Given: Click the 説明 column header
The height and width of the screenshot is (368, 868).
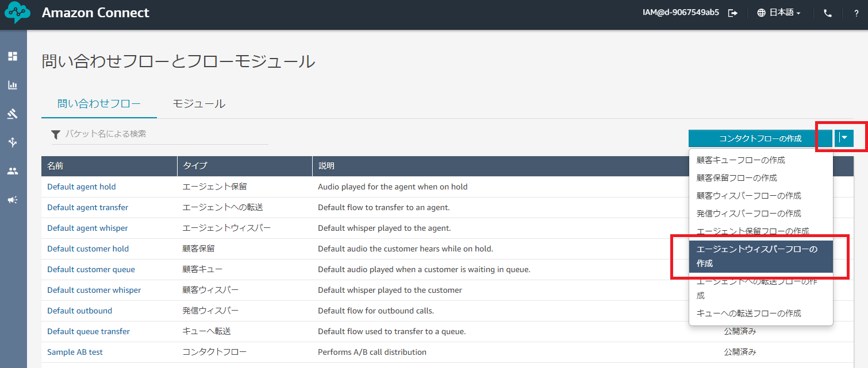Looking at the screenshot, I should (x=326, y=166).
